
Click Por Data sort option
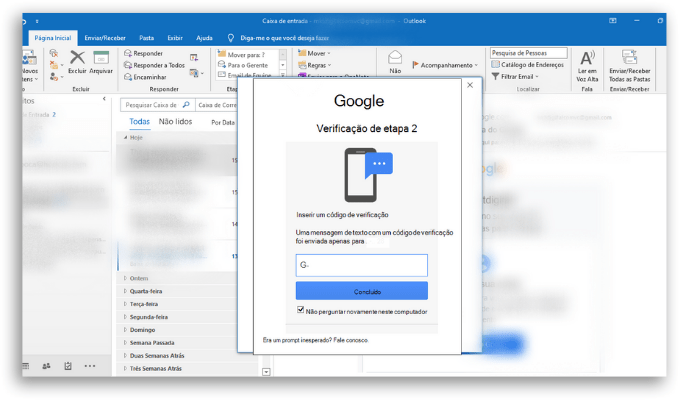coord(223,122)
